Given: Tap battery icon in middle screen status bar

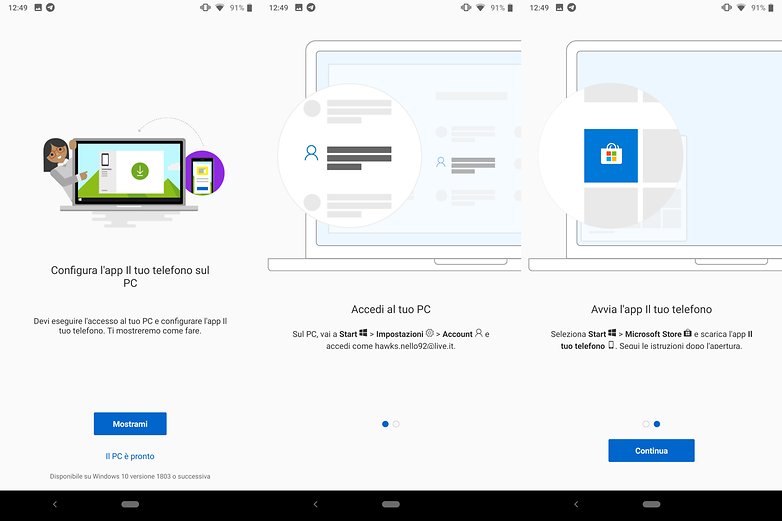Looking at the screenshot, I should pos(510,7).
